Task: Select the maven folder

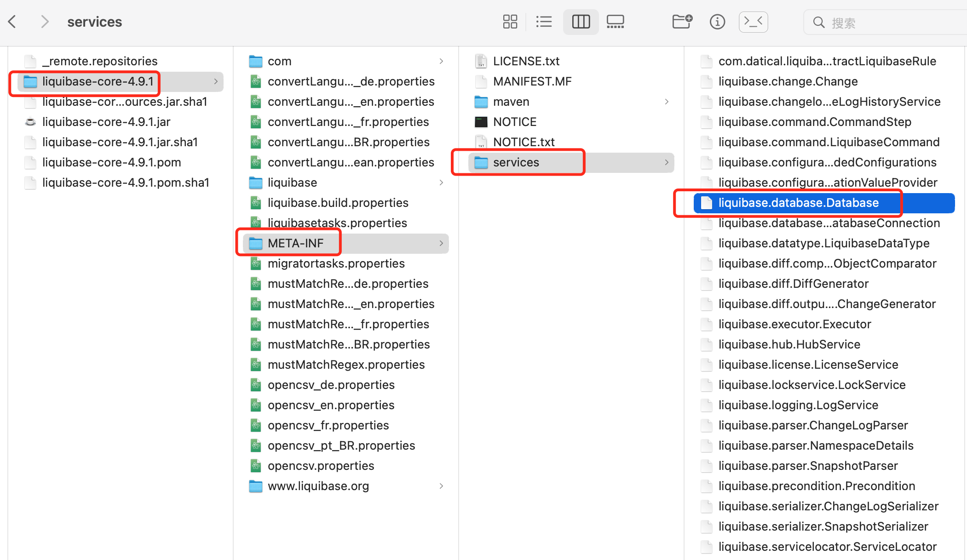Action: pyautogui.click(x=511, y=101)
